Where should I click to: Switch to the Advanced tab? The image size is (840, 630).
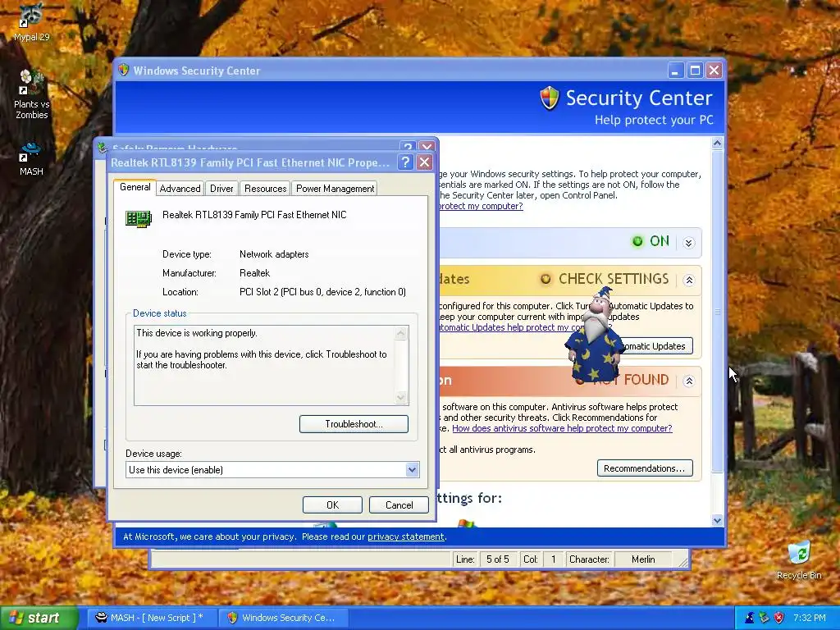pyautogui.click(x=180, y=189)
